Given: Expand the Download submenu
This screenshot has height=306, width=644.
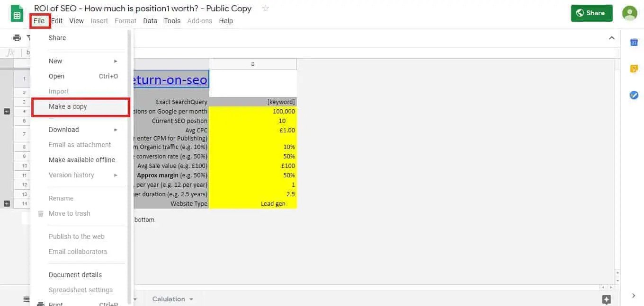Looking at the screenshot, I should click(x=116, y=130).
